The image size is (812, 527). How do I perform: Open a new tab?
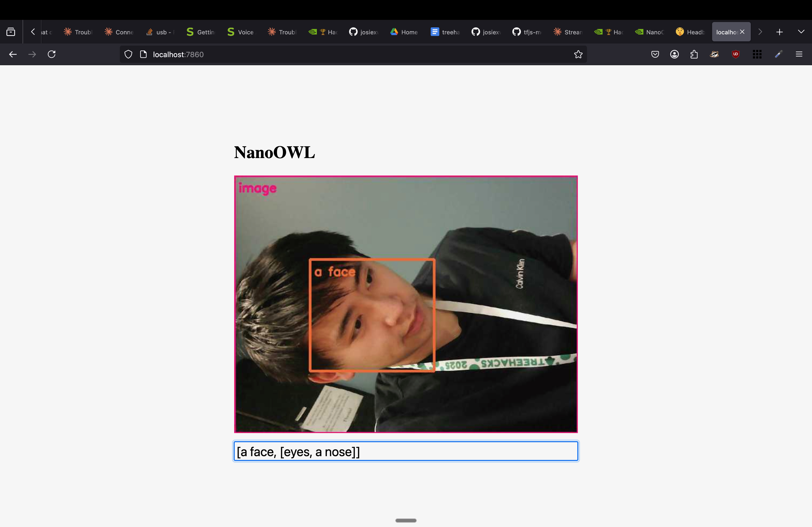pyautogui.click(x=779, y=32)
